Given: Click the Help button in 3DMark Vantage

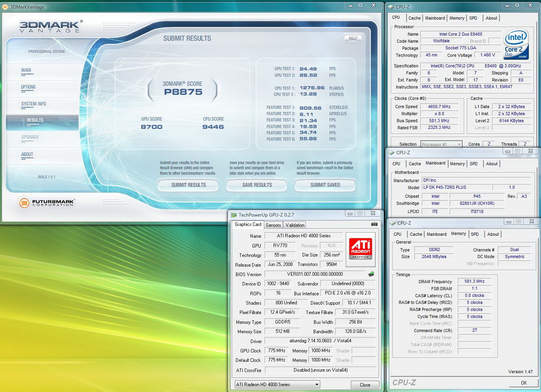Looking at the screenshot, I should pyautogui.click(x=353, y=38).
